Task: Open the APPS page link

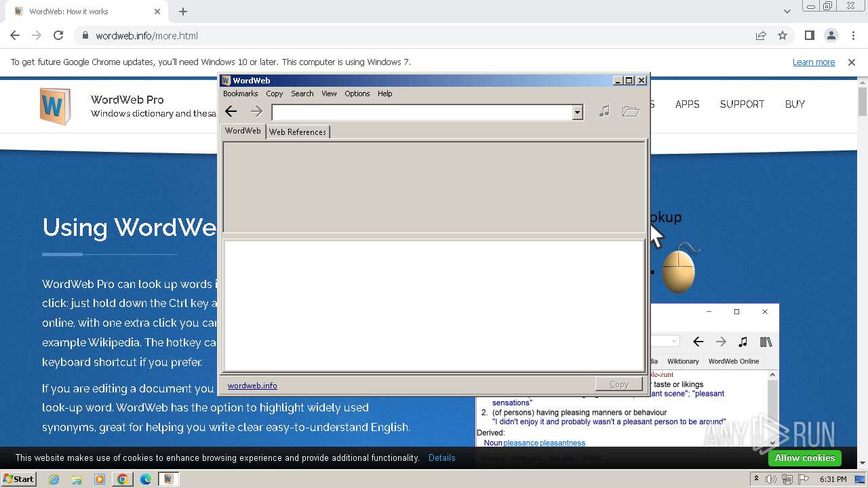Action: point(687,104)
